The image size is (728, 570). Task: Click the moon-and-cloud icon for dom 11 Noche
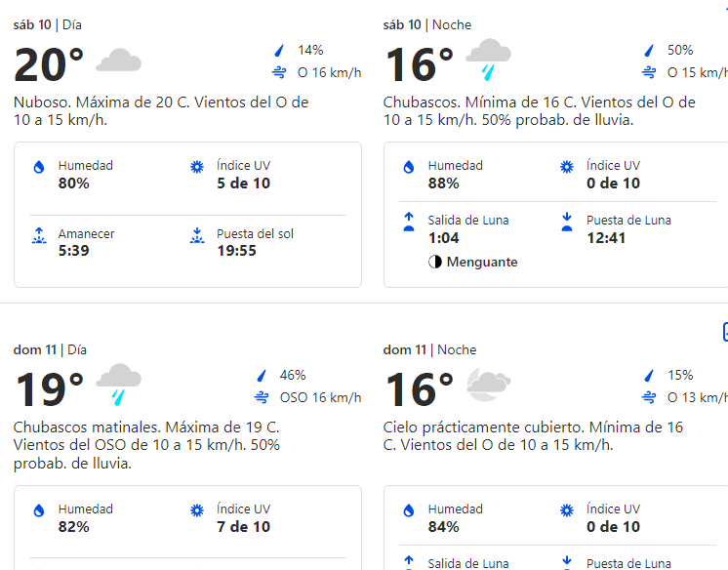pyautogui.click(x=488, y=385)
